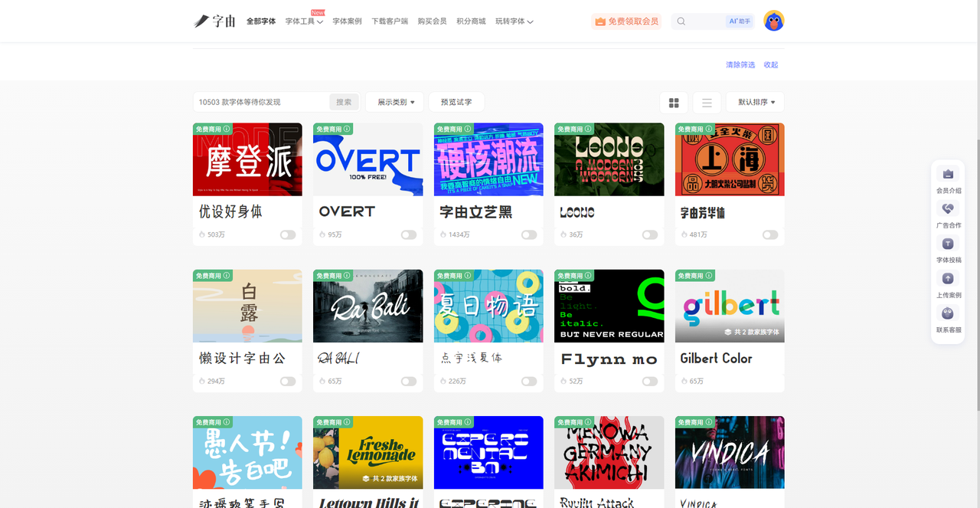
Task: Switch to list view layout icon
Action: (707, 103)
